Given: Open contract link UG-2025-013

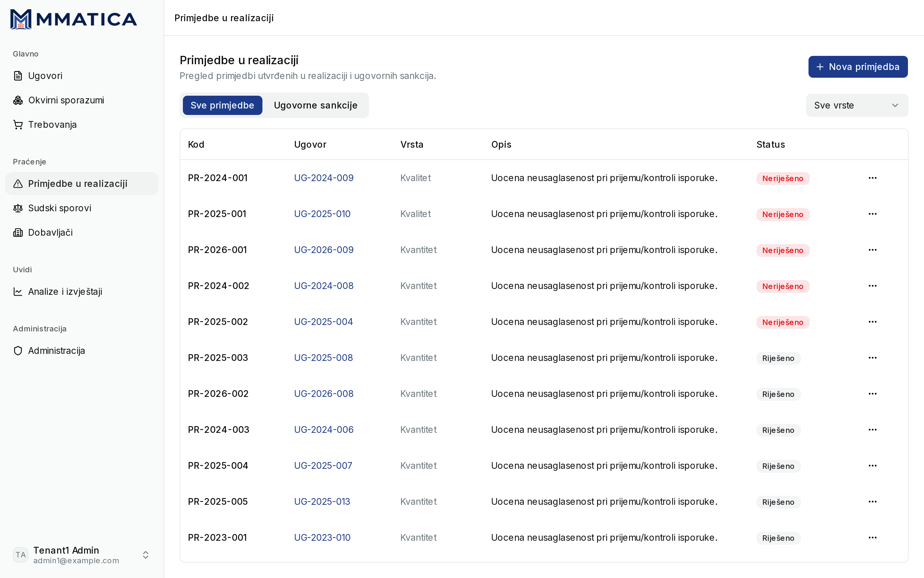Looking at the screenshot, I should 322,502.
